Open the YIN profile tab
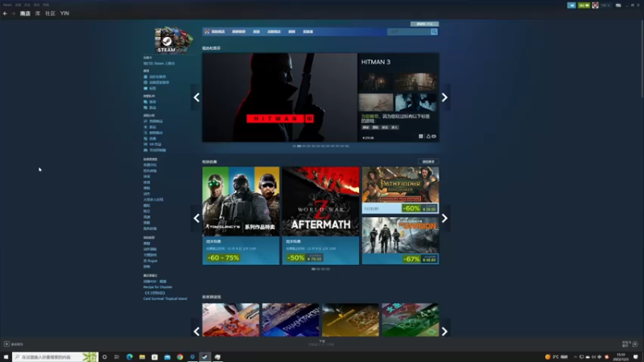The image size is (644, 362). coord(64,14)
